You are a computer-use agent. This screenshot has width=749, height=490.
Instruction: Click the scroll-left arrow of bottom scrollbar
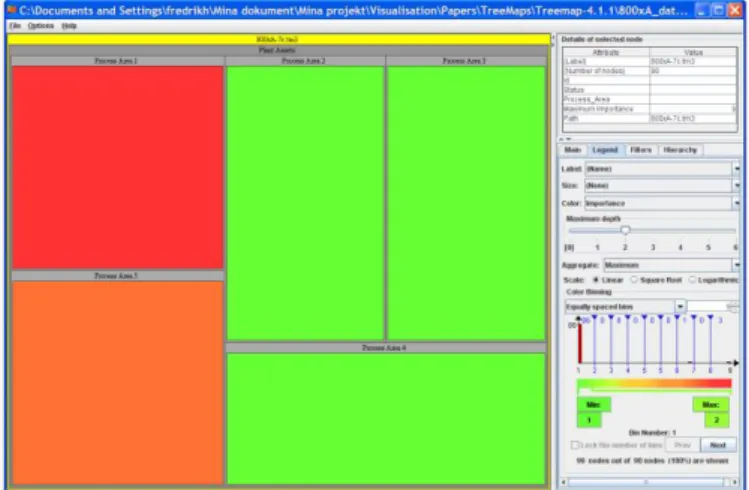pos(563,482)
